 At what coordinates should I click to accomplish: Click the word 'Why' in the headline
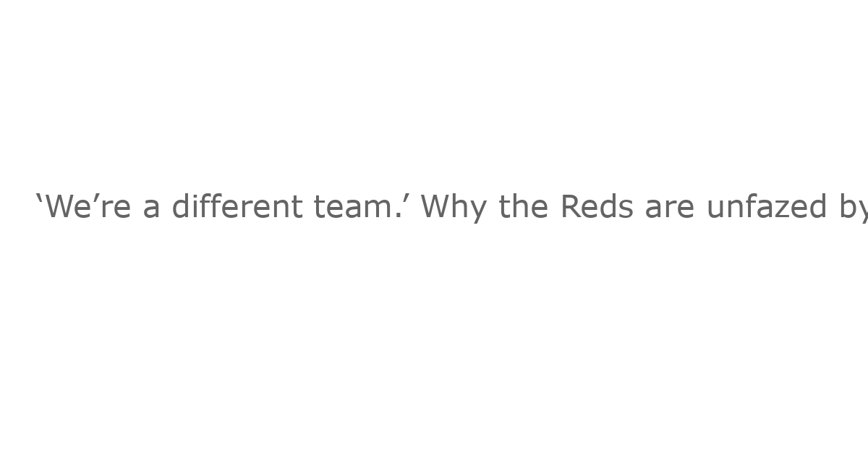pyautogui.click(x=455, y=208)
